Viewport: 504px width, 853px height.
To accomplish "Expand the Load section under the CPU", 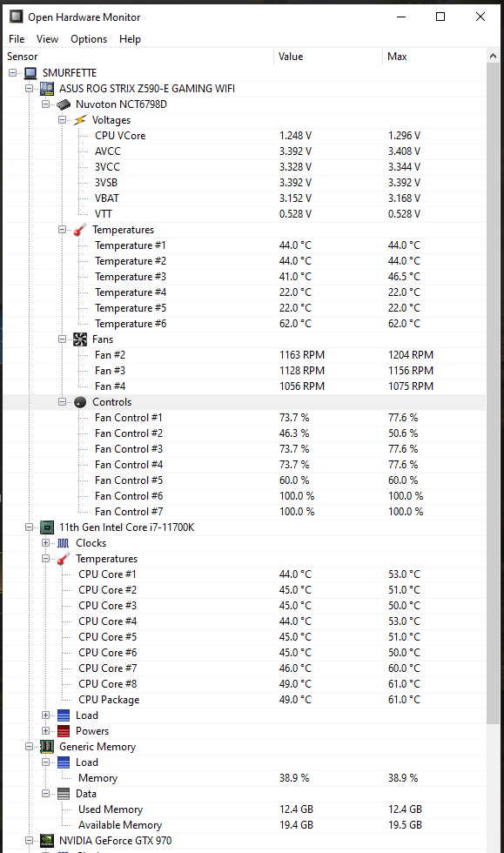I will click(44, 715).
